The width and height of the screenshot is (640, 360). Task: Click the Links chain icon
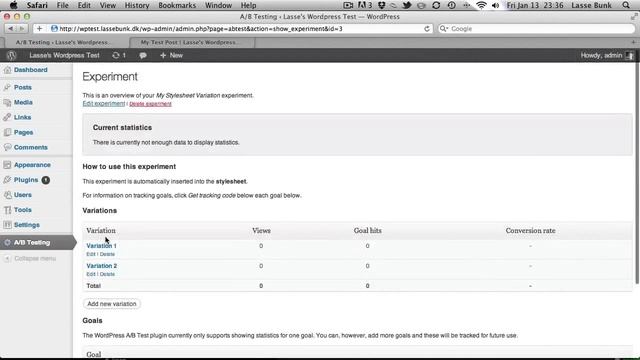(7, 117)
